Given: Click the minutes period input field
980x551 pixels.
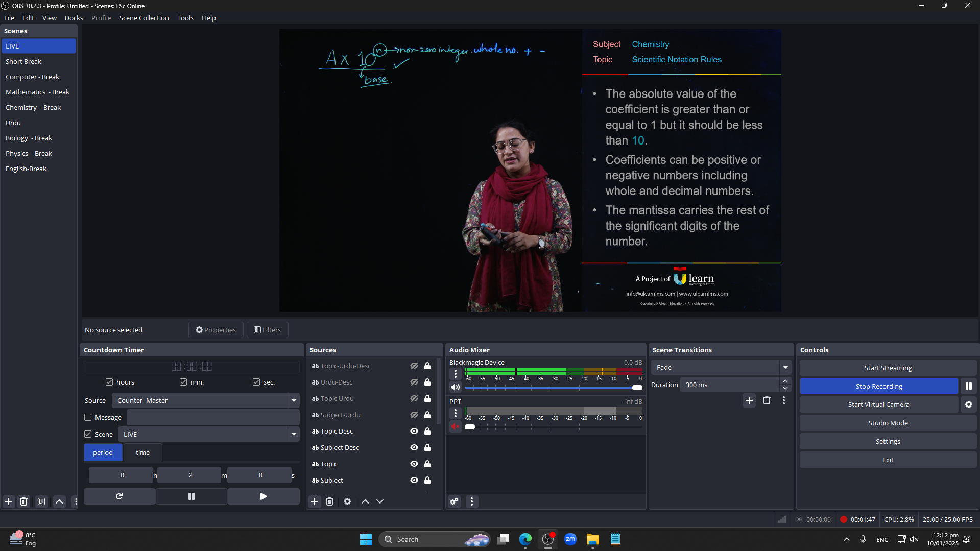Looking at the screenshot, I should (190, 475).
